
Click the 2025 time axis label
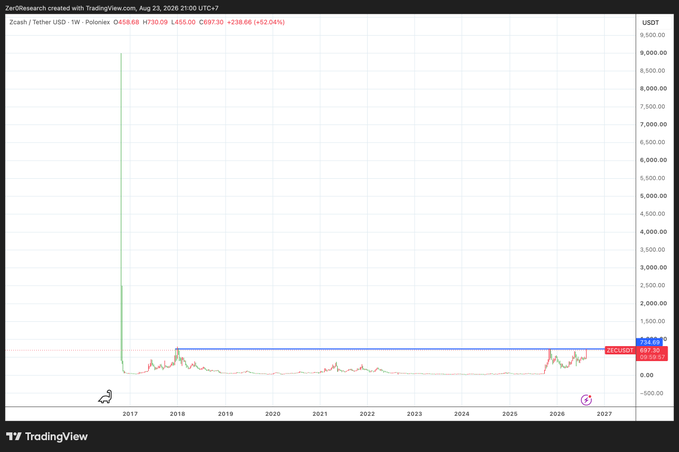click(x=510, y=414)
